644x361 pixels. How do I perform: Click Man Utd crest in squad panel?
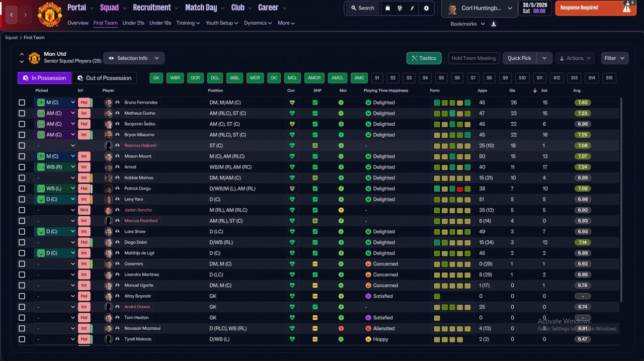click(x=34, y=58)
